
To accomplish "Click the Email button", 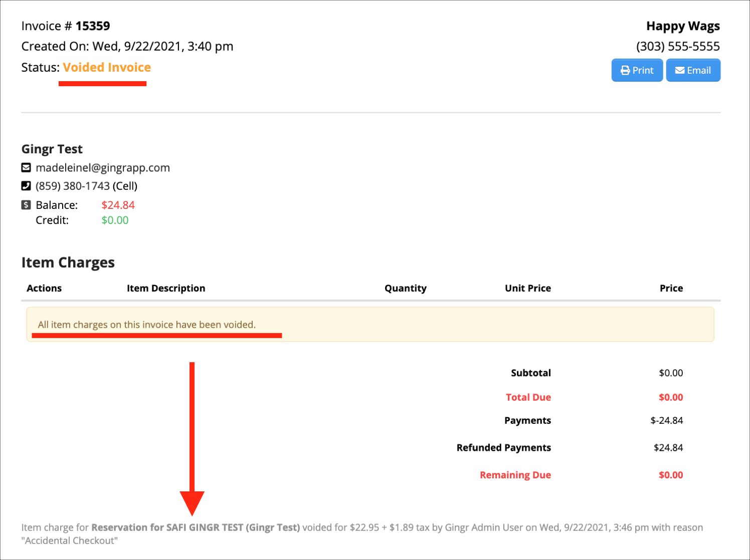I will (693, 70).
